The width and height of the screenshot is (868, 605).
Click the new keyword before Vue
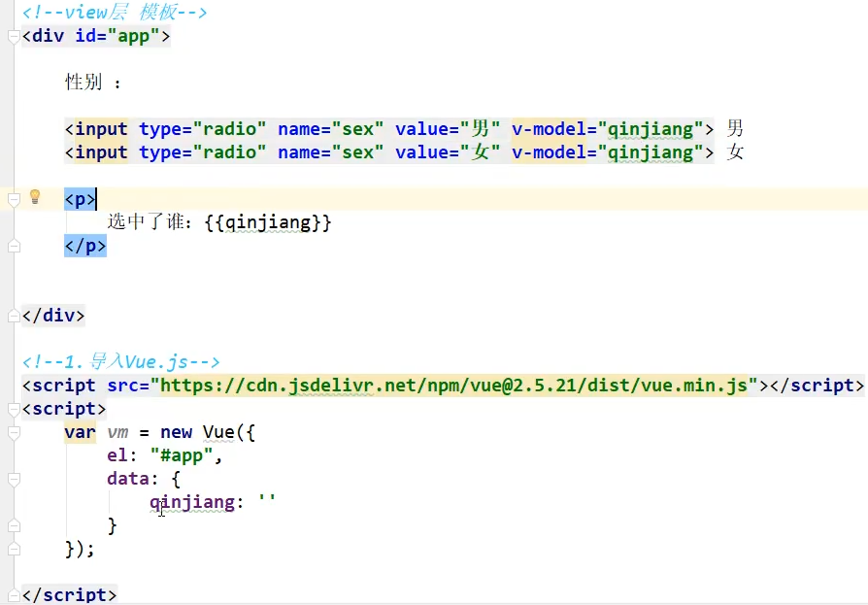click(x=176, y=432)
